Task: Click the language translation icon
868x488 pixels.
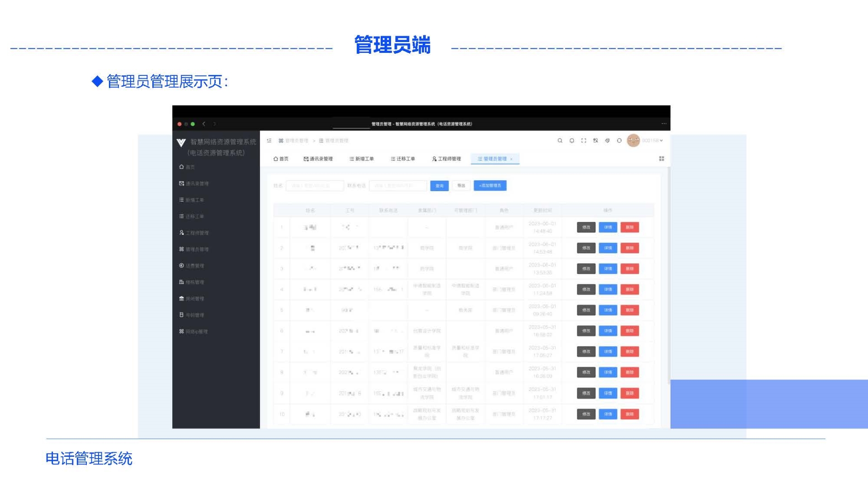Action: click(595, 141)
